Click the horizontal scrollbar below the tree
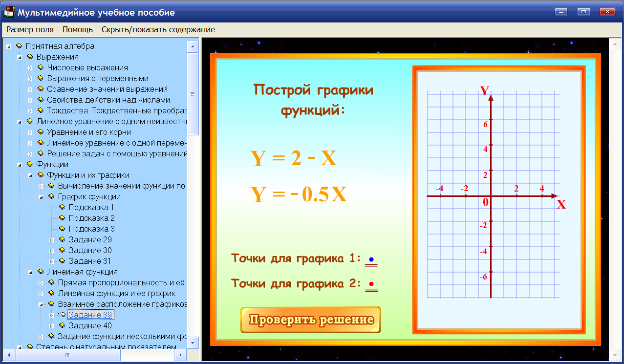Viewport: 624px width, 364px height. click(68, 356)
